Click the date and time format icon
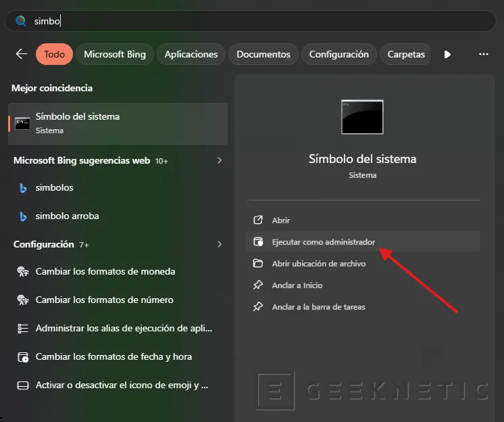504x422 pixels. coord(23,357)
